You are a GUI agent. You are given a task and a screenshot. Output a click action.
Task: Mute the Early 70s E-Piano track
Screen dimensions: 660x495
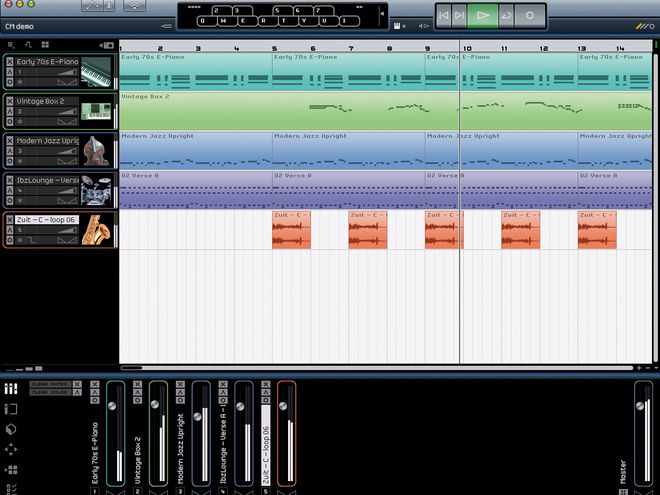pos(10,61)
